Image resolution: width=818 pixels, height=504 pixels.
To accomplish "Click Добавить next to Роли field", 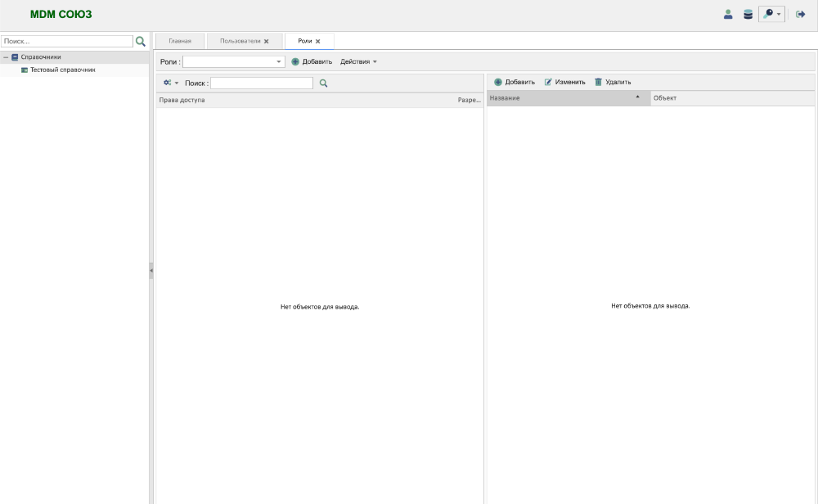I will coord(312,62).
